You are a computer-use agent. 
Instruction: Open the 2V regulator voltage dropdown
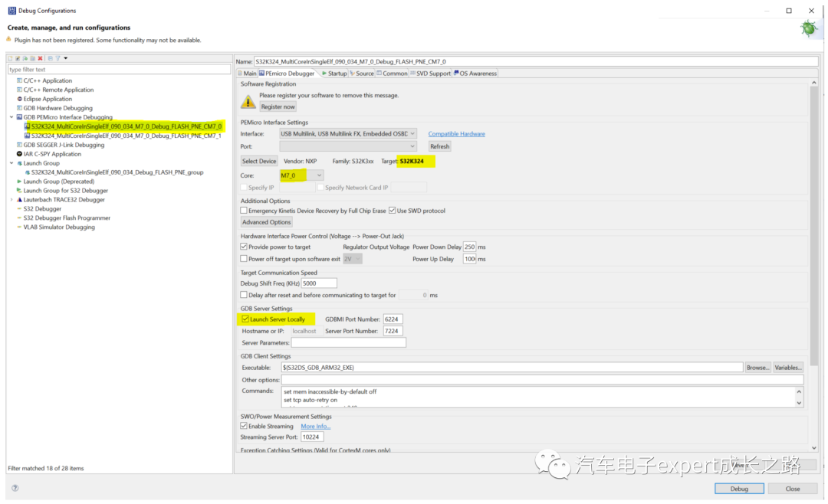tap(352, 259)
